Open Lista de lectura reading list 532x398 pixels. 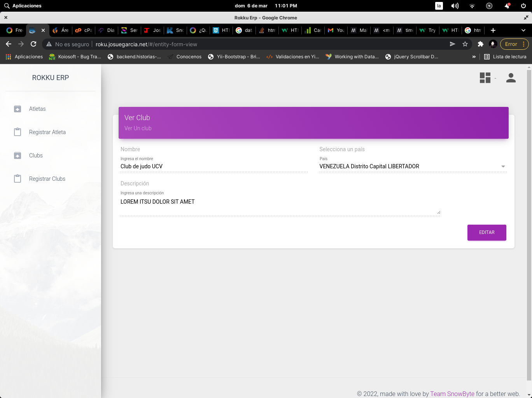[505, 57]
